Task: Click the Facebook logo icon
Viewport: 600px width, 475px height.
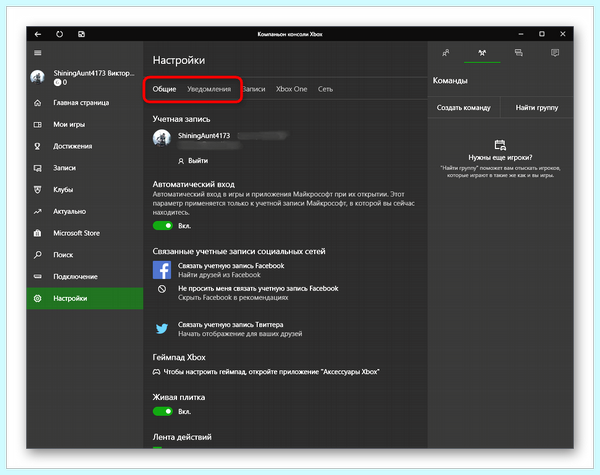Action: 162,270
